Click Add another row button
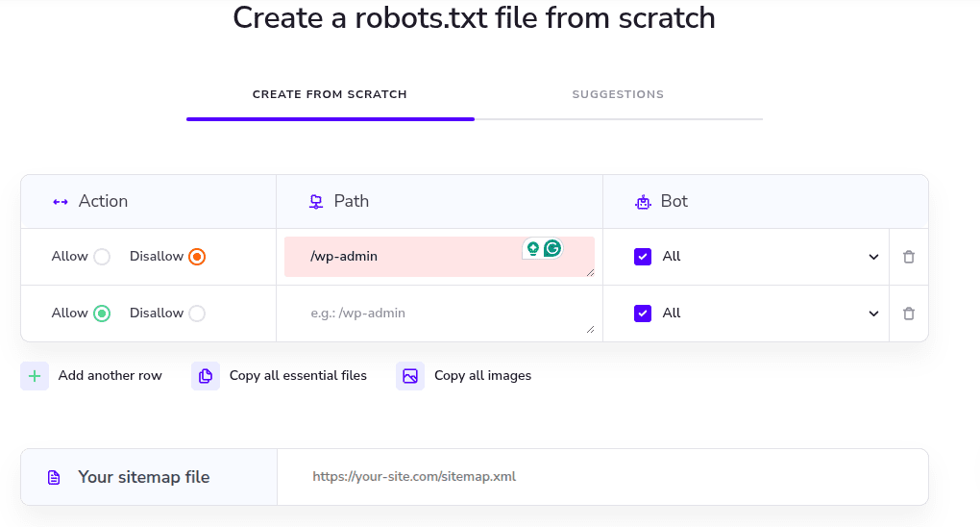The width and height of the screenshot is (980, 527). click(x=91, y=376)
